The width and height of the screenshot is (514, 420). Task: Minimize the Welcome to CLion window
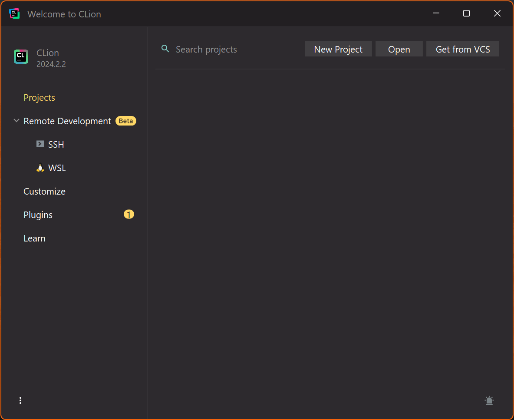436,13
